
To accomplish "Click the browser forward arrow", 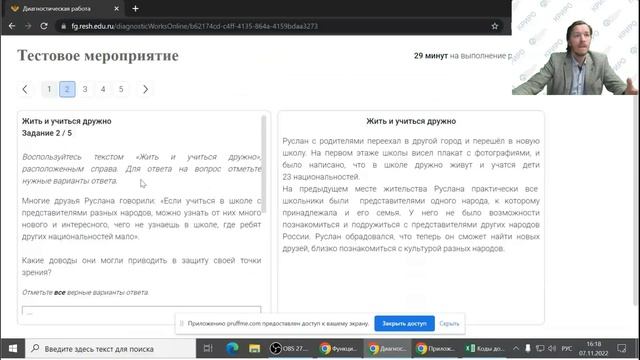I will click(28, 26).
